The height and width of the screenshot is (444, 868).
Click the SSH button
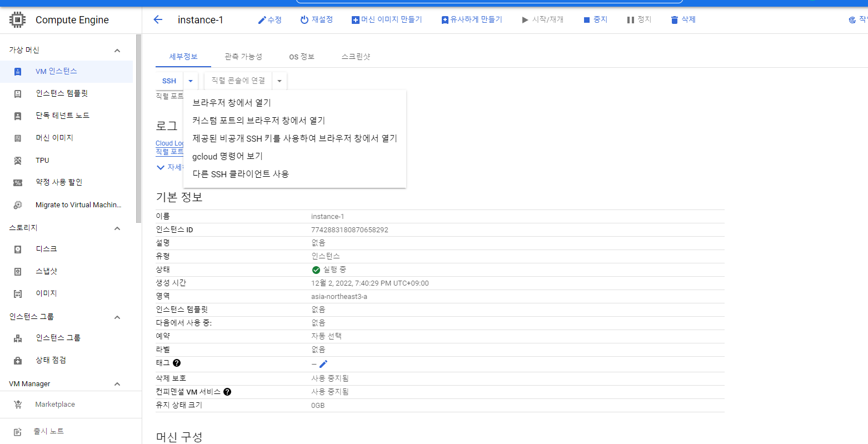(x=169, y=81)
